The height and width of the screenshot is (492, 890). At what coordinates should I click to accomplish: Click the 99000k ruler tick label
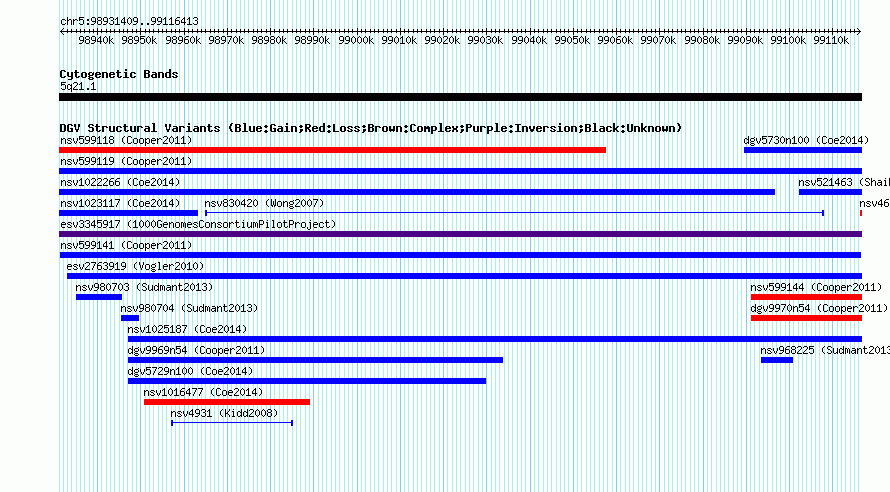[356, 40]
